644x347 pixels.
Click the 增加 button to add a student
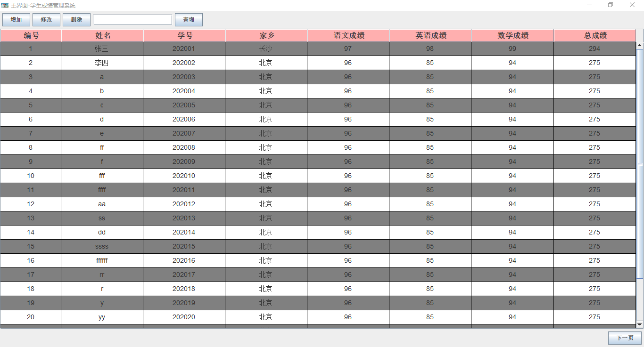point(16,19)
